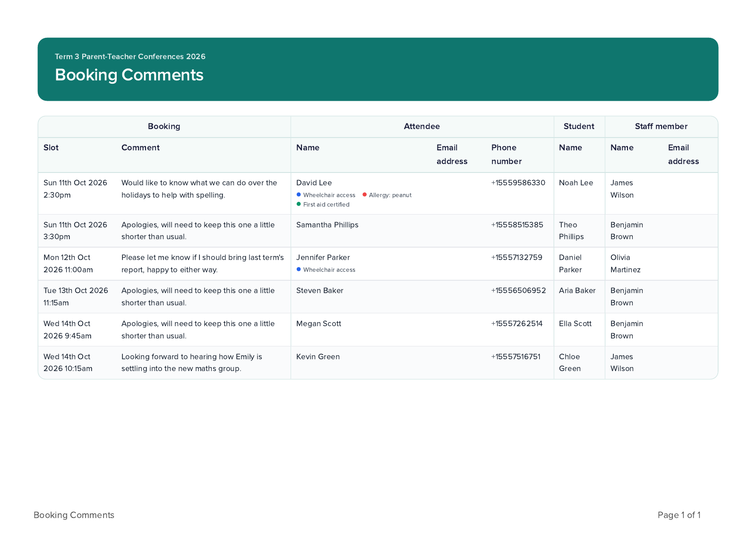The width and height of the screenshot is (756, 535).
Task: Click the comment about Emily's maths group
Action: click(x=192, y=362)
